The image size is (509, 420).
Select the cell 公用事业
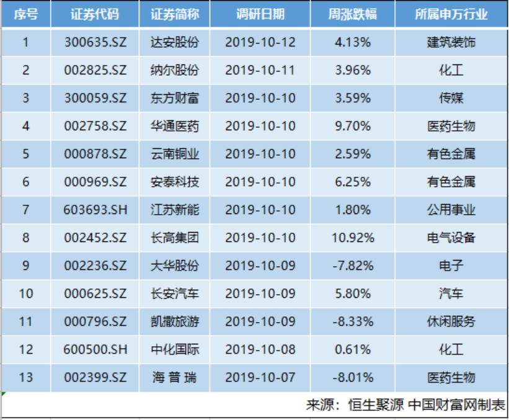click(451, 210)
